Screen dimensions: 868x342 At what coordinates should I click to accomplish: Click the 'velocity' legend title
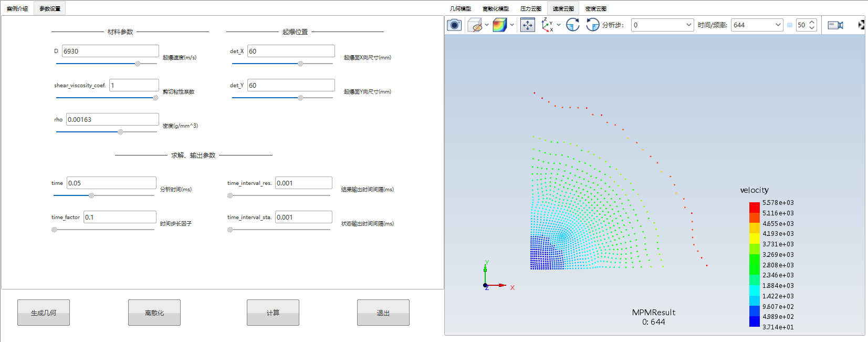pyautogui.click(x=754, y=190)
